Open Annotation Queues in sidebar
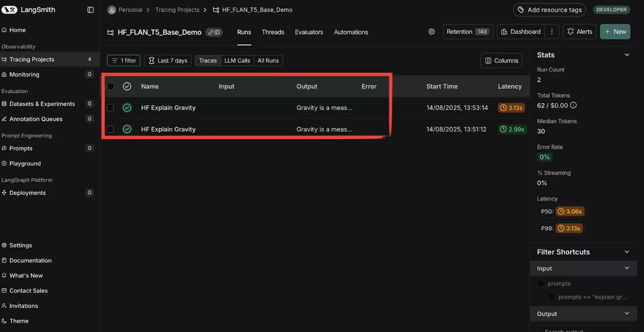 tap(36, 119)
